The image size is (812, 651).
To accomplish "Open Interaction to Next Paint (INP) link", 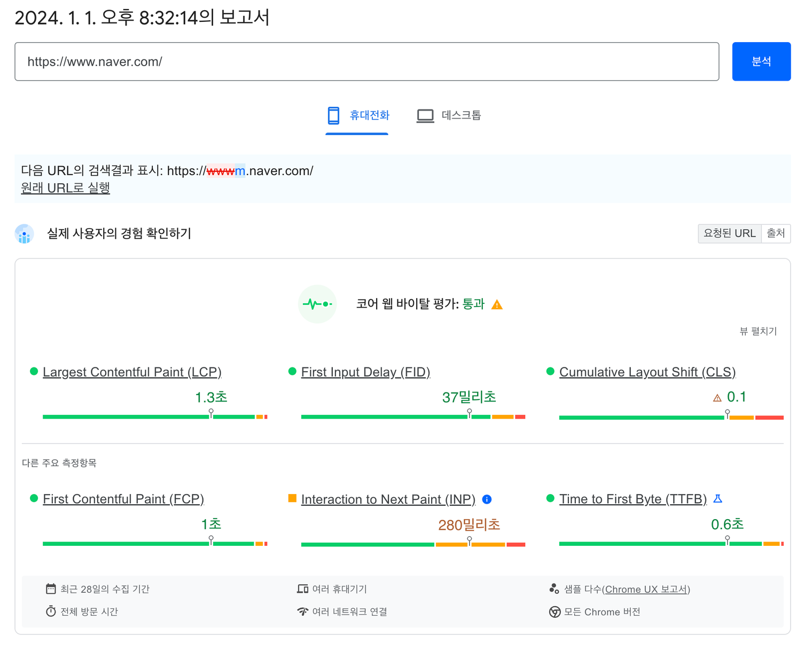I will click(x=388, y=499).
